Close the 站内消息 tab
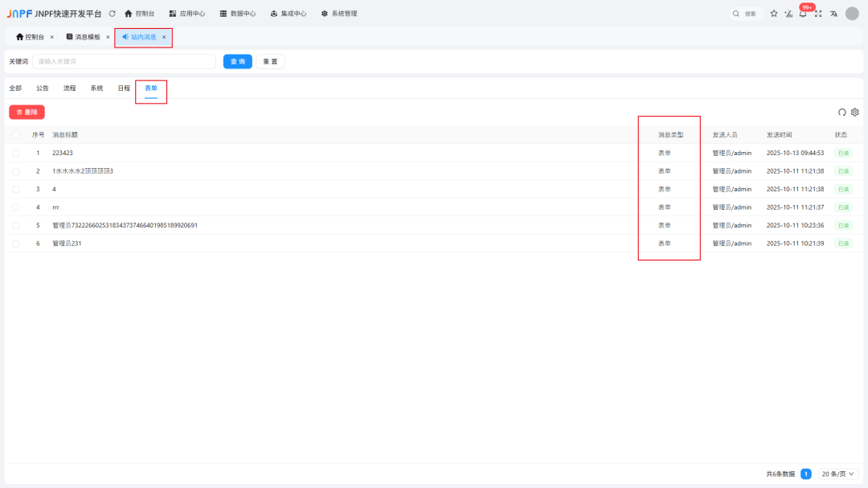Viewport: 868px width, 488px height. tap(164, 37)
